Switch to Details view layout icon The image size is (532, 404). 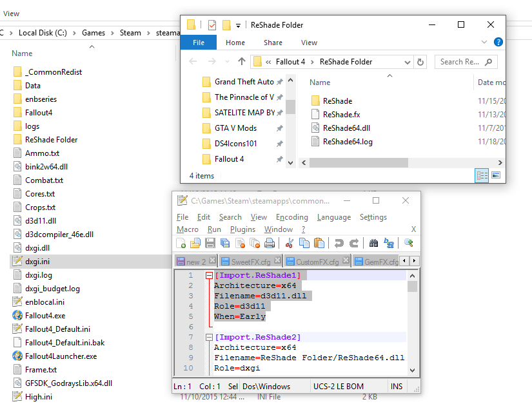pyautogui.click(x=482, y=175)
